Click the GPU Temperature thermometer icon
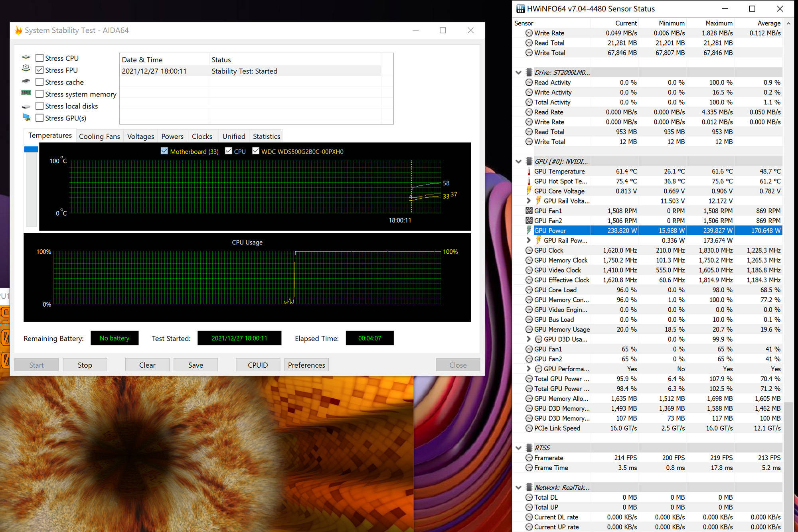Screen dimensions: 798x532 tap(529, 171)
